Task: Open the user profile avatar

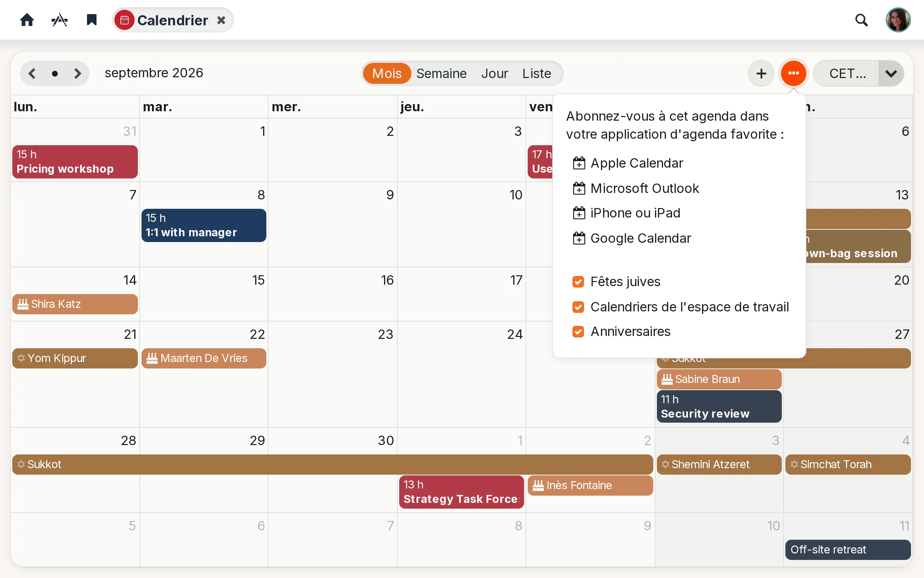Action: [x=898, y=20]
